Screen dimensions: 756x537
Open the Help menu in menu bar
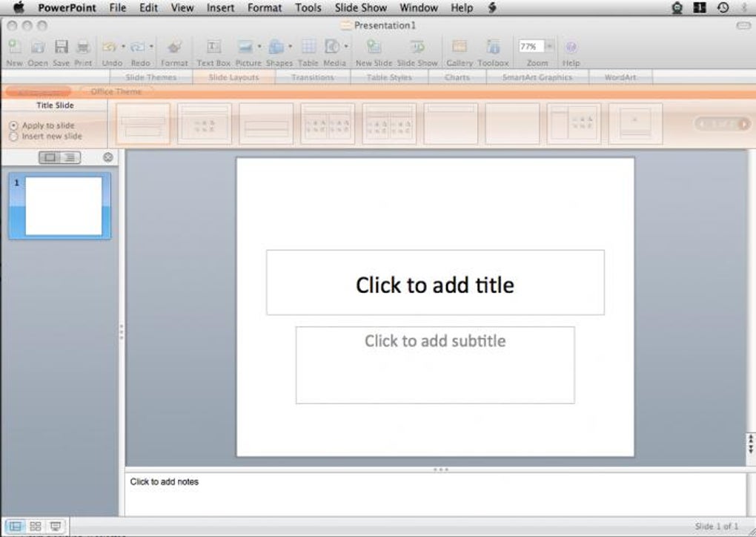pyautogui.click(x=462, y=7)
